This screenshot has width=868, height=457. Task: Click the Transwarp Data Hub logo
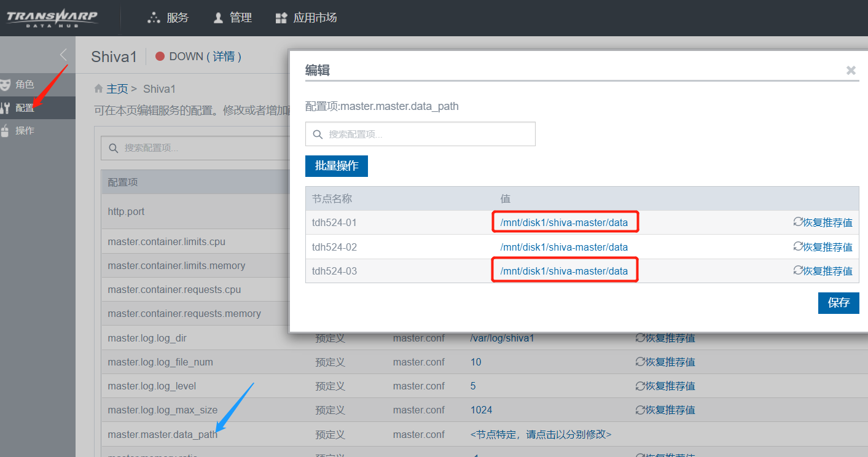click(x=52, y=17)
